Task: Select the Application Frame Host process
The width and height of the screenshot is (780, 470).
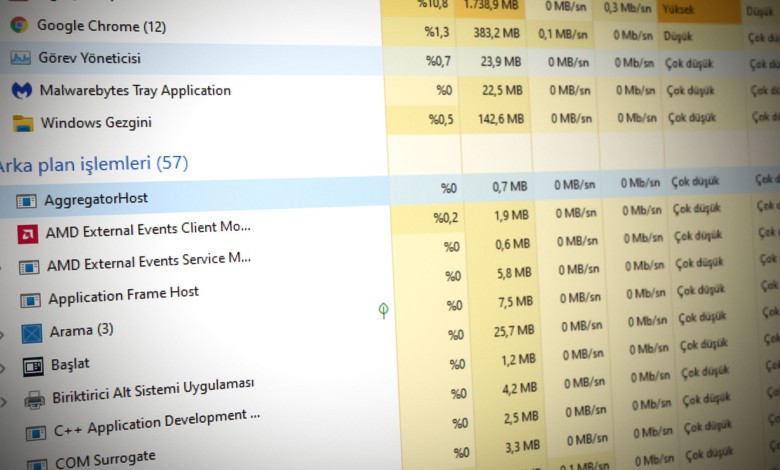Action: (x=123, y=295)
